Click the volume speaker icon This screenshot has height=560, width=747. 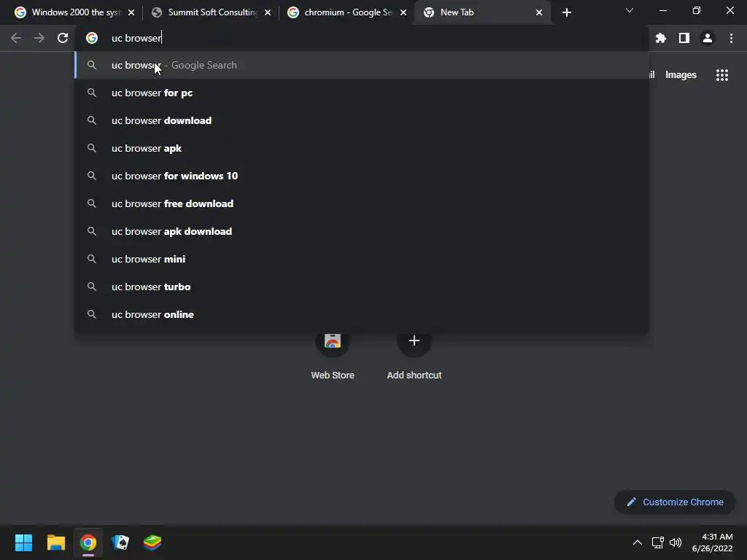point(676,542)
